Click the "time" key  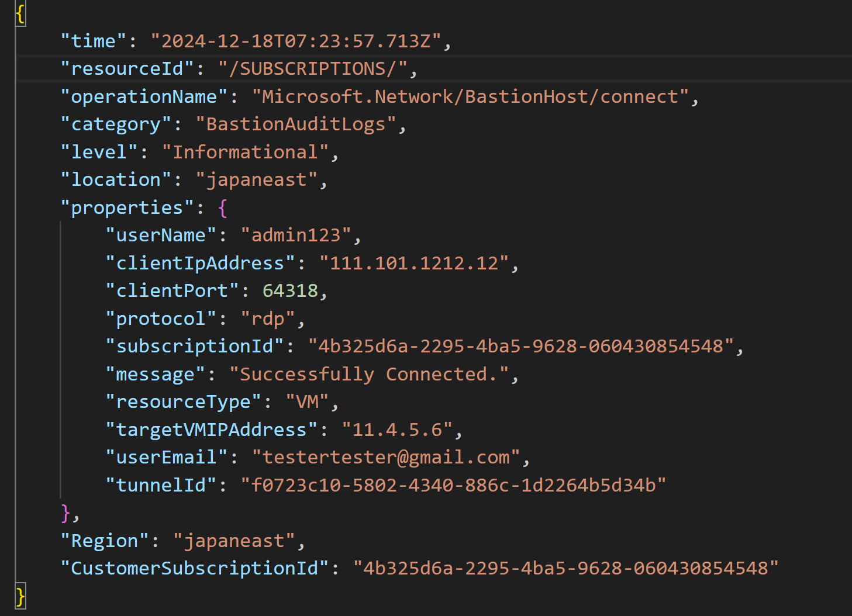point(94,41)
